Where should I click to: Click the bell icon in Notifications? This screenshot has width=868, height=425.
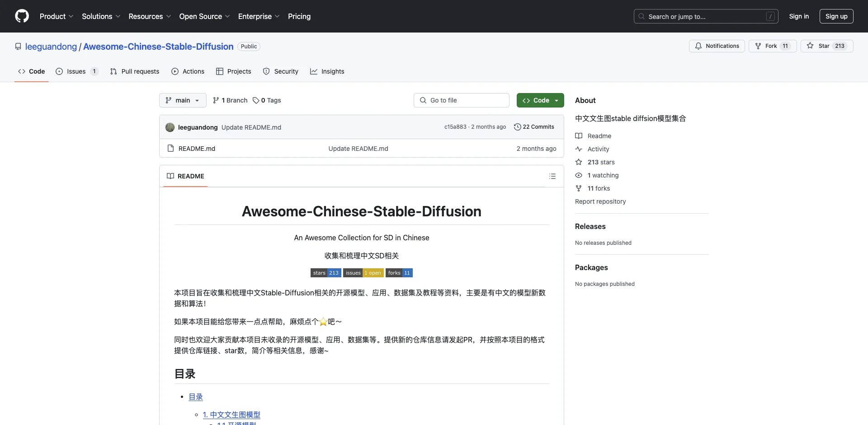pos(698,46)
